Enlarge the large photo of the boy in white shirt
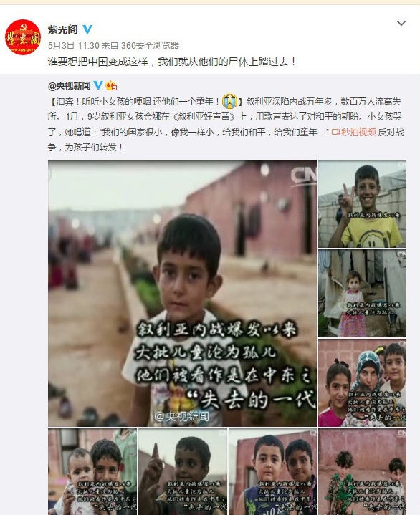This screenshot has width=420, height=515. pyautogui.click(x=182, y=293)
